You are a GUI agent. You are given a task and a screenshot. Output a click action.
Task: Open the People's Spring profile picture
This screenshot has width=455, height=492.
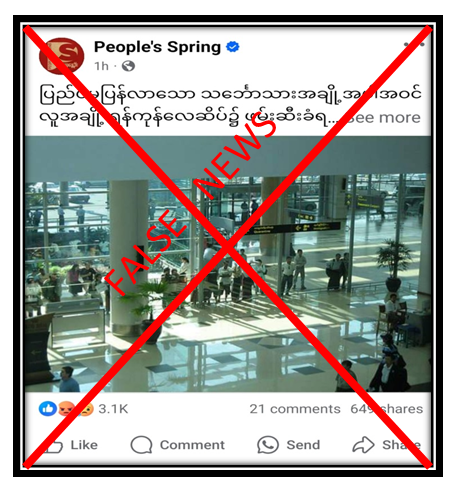(x=62, y=56)
